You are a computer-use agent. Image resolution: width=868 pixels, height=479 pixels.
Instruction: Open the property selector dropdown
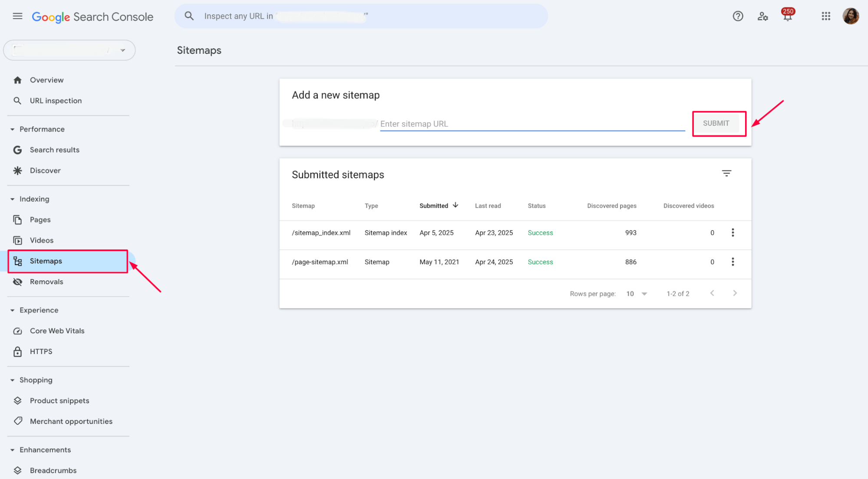coord(69,50)
